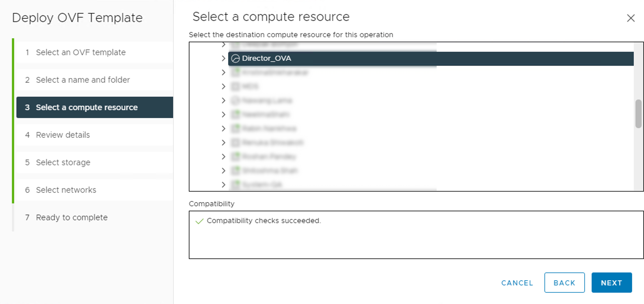The width and height of the screenshot is (644, 304).
Task: Click the icon of the last visible tree item
Action: coord(235,184)
